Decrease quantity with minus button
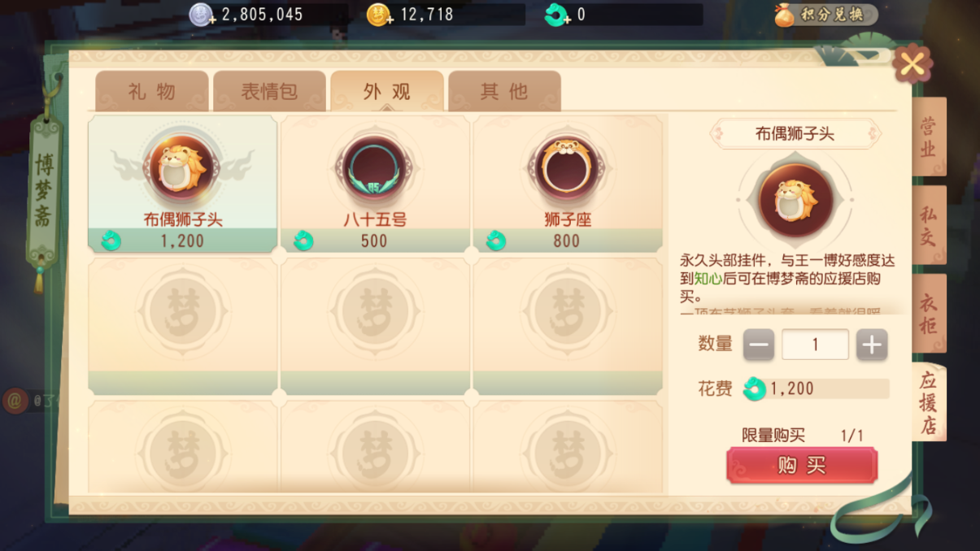Screen dimensions: 980x551 coord(759,345)
